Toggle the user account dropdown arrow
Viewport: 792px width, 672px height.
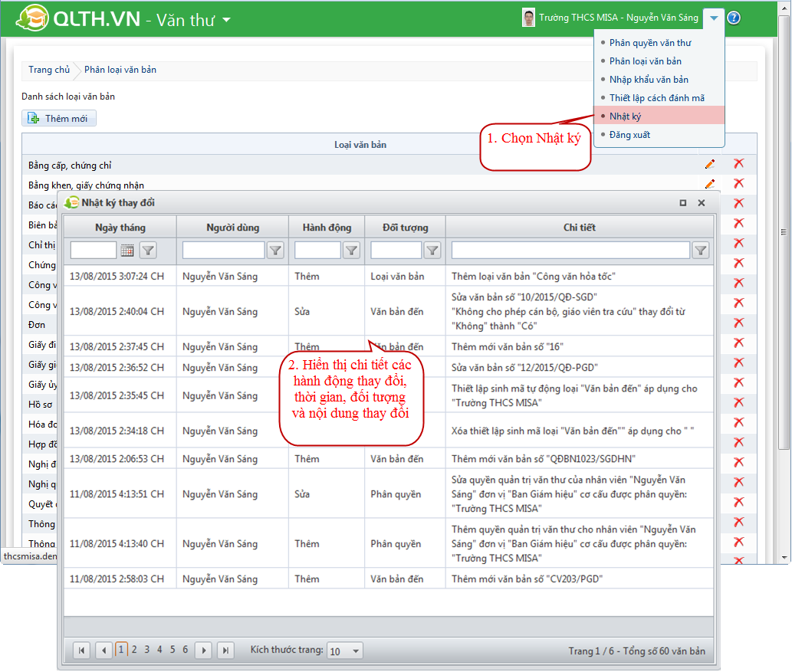tap(714, 18)
